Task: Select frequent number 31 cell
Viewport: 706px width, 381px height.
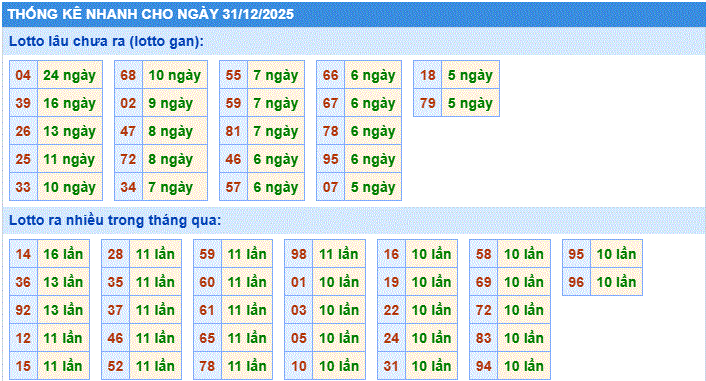Action: 392,365
